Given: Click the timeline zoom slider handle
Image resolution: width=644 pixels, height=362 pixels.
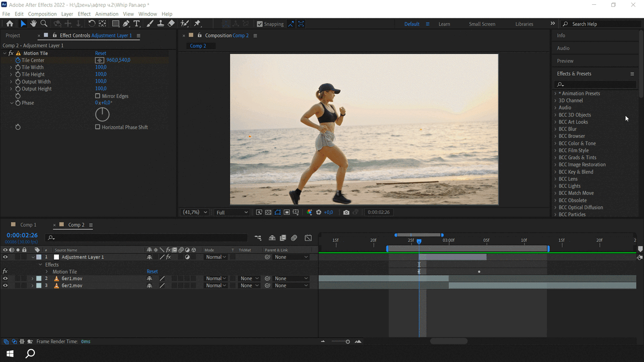Looking at the screenshot, I should pos(348,342).
